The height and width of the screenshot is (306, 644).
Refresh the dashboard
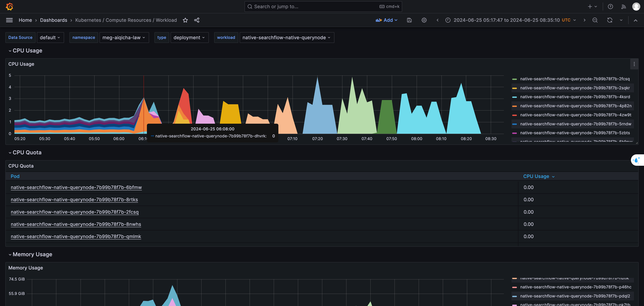click(609, 20)
